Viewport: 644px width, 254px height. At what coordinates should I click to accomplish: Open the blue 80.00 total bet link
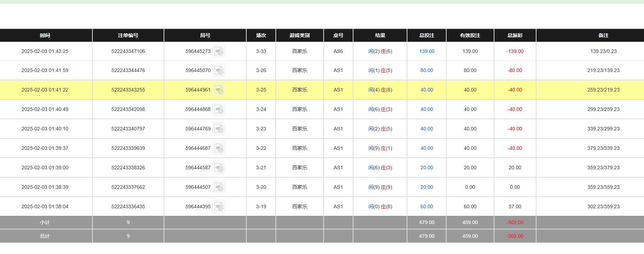point(426,71)
